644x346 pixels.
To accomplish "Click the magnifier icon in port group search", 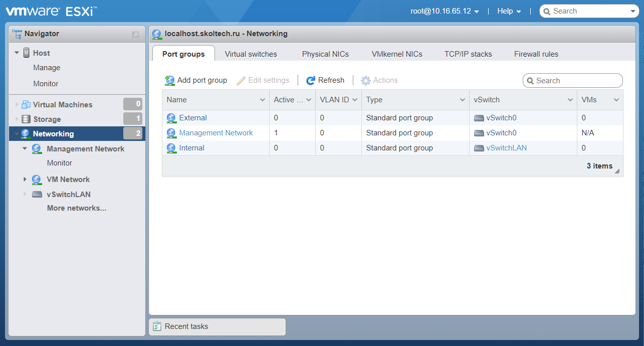I will pos(530,81).
